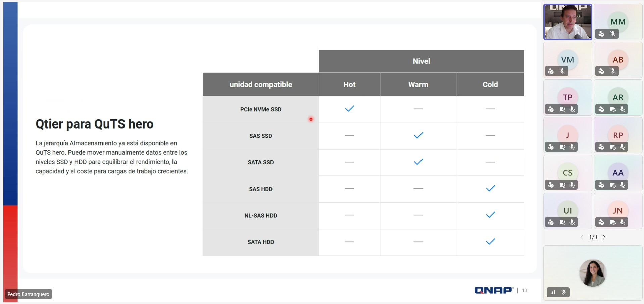Click the Hot column checkmark for PCIe NVMe SSD

coord(349,109)
